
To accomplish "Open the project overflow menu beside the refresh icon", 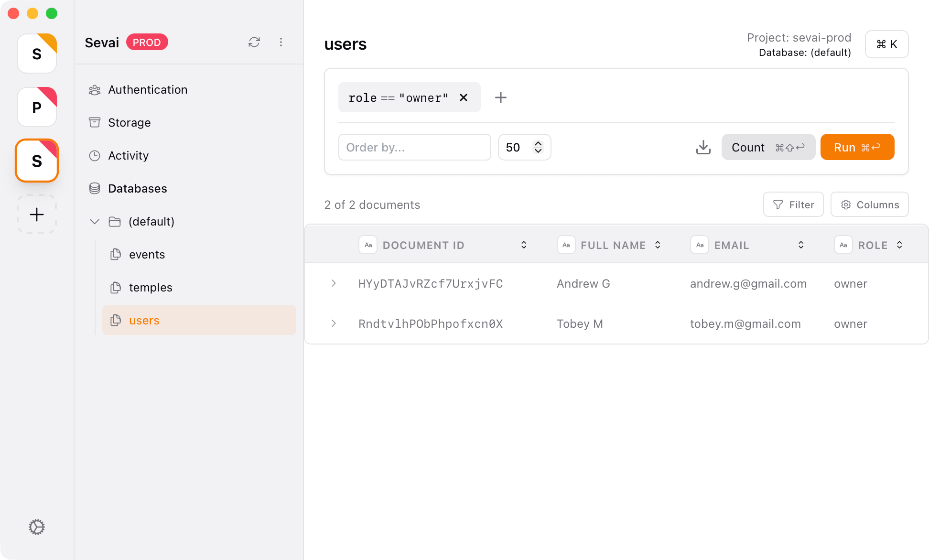I will click(281, 42).
